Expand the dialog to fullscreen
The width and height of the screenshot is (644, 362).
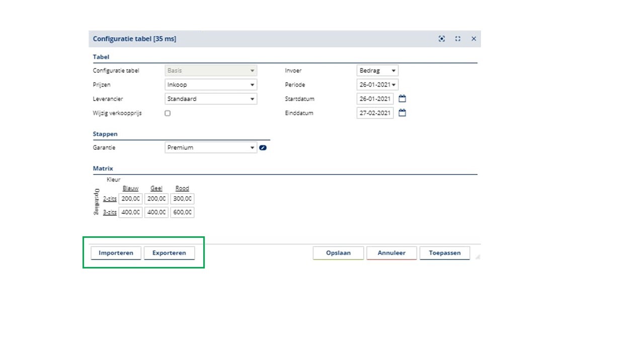[458, 39]
